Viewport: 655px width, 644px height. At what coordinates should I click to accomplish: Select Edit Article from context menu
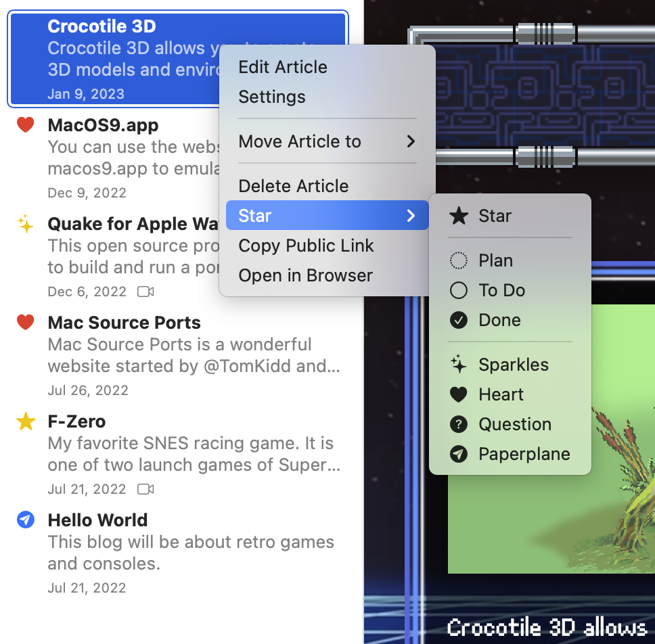(x=283, y=67)
